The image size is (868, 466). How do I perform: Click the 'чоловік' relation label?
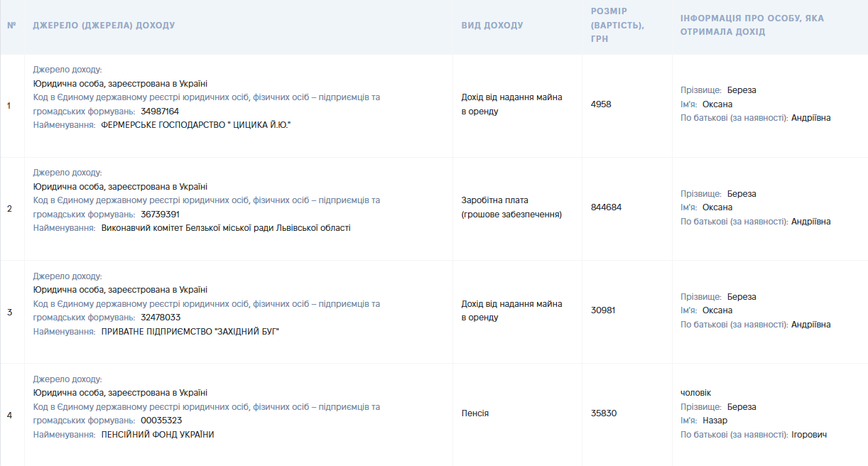click(x=696, y=393)
